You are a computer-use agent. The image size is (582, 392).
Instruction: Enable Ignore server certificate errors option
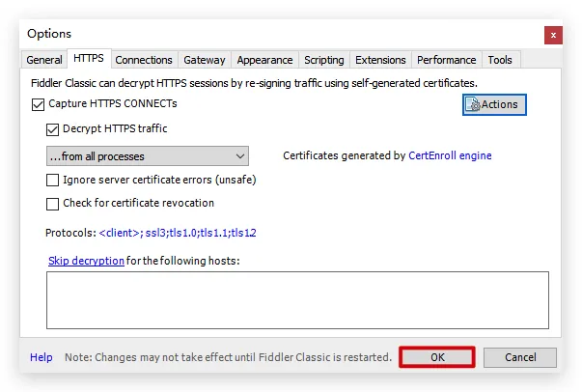click(53, 180)
